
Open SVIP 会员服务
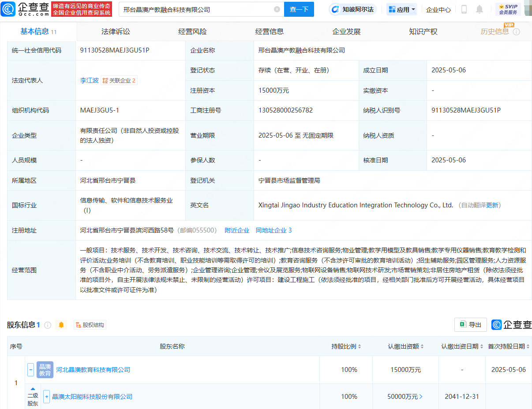[x=508, y=9]
